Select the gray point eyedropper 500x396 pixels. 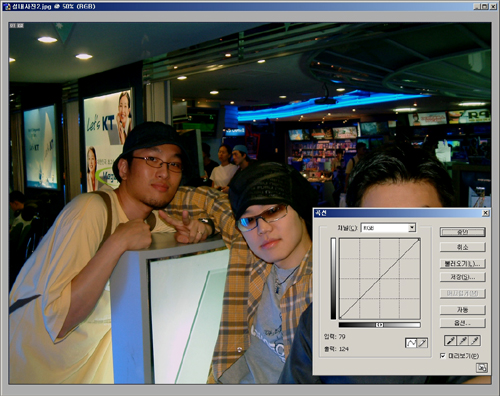click(x=463, y=341)
